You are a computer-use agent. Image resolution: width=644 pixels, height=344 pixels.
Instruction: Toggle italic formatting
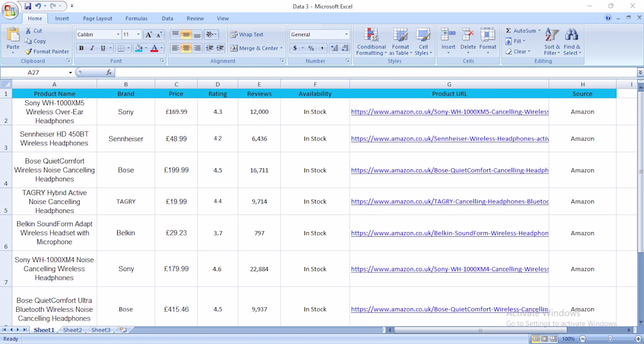click(92, 49)
